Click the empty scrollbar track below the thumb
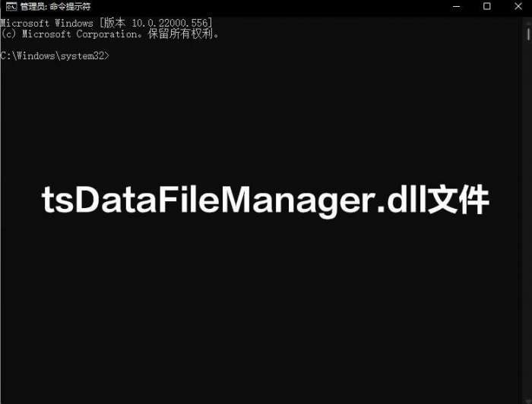The height and width of the screenshot is (404, 532). point(528,220)
